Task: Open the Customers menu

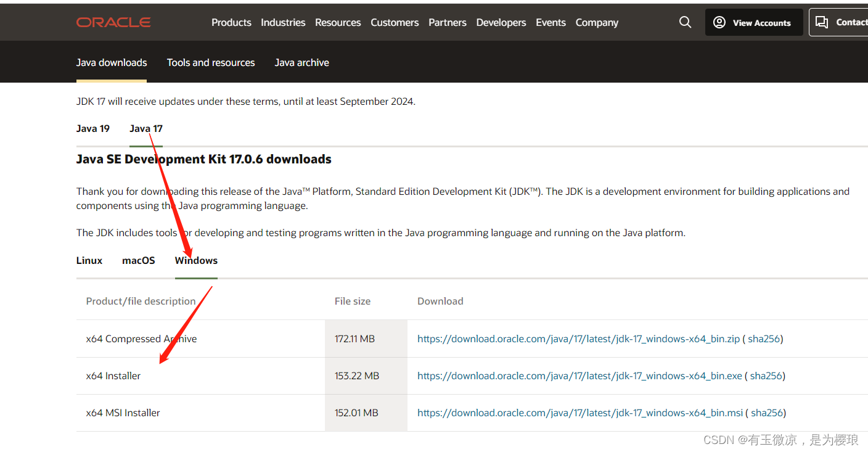Action: click(x=395, y=22)
